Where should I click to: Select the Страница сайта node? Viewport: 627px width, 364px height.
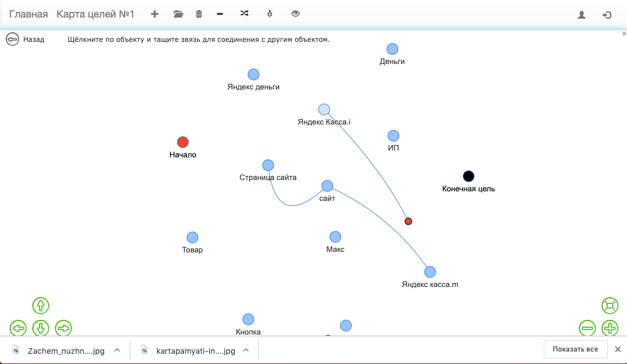click(268, 165)
